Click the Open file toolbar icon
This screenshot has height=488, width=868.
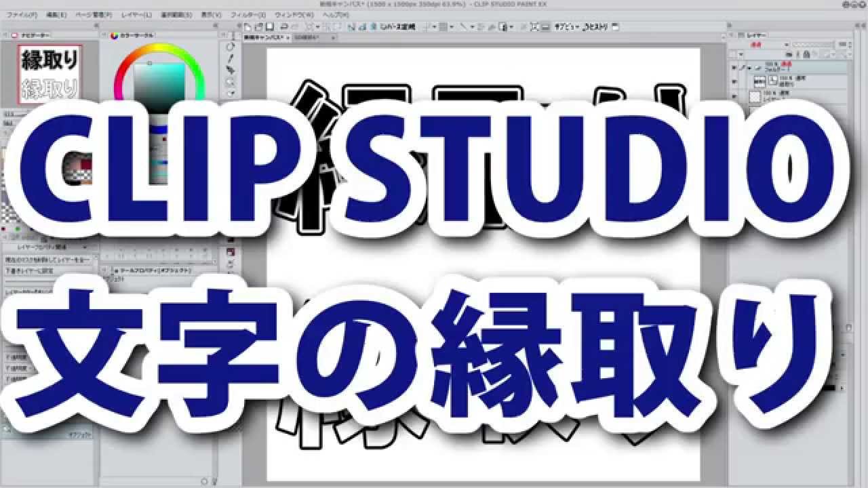[x=260, y=26]
